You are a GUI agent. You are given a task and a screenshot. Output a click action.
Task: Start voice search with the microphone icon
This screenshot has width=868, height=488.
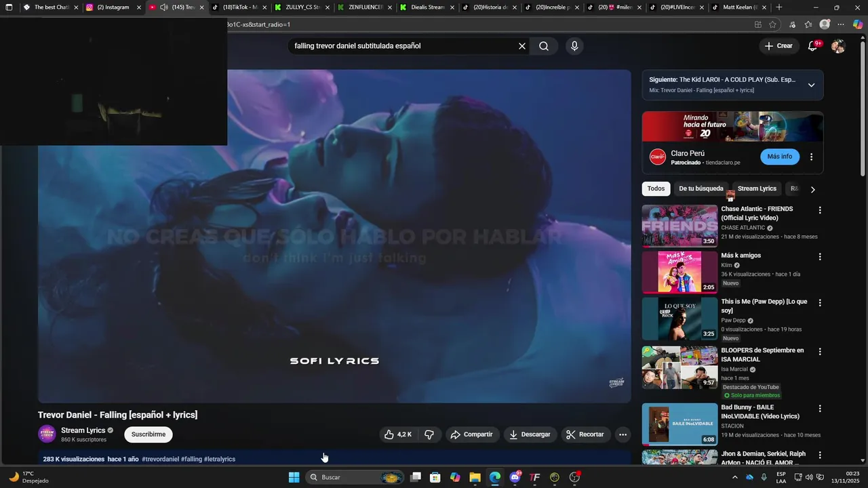[574, 46]
